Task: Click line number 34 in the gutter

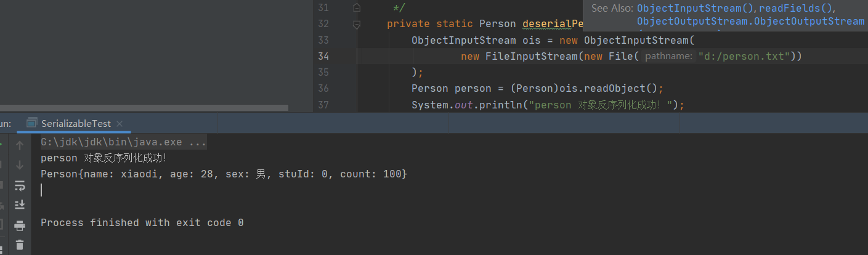Action: click(x=323, y=56)
